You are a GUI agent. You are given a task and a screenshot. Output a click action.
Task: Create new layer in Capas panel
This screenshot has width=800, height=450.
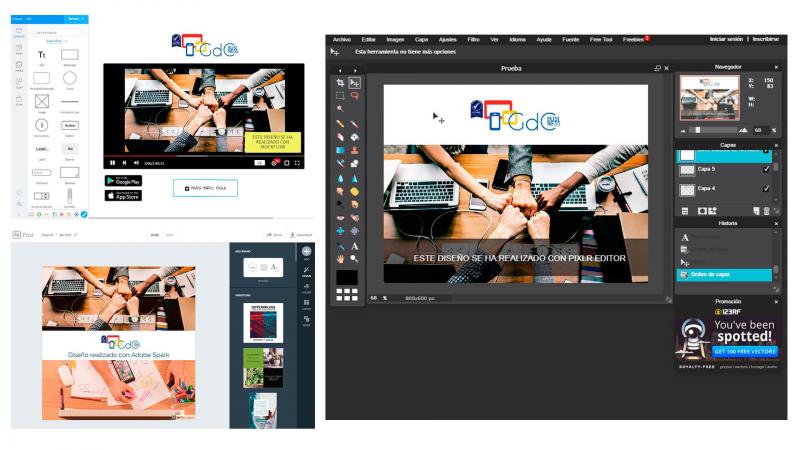[x=756, y=211]
